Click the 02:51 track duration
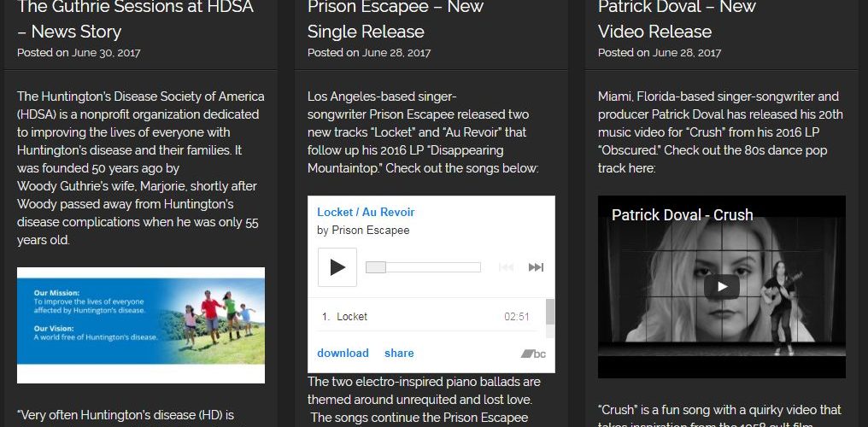 coord(517,317)
